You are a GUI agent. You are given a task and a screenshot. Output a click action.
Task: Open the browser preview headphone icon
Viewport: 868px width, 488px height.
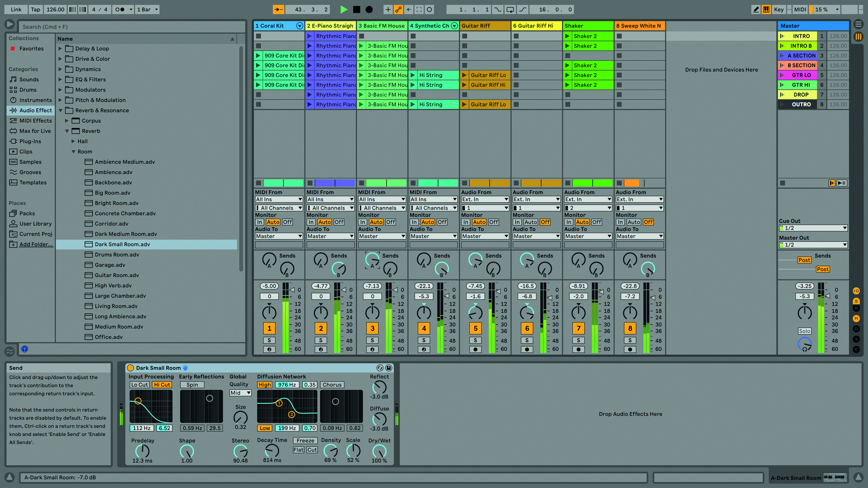click(25, 349)
